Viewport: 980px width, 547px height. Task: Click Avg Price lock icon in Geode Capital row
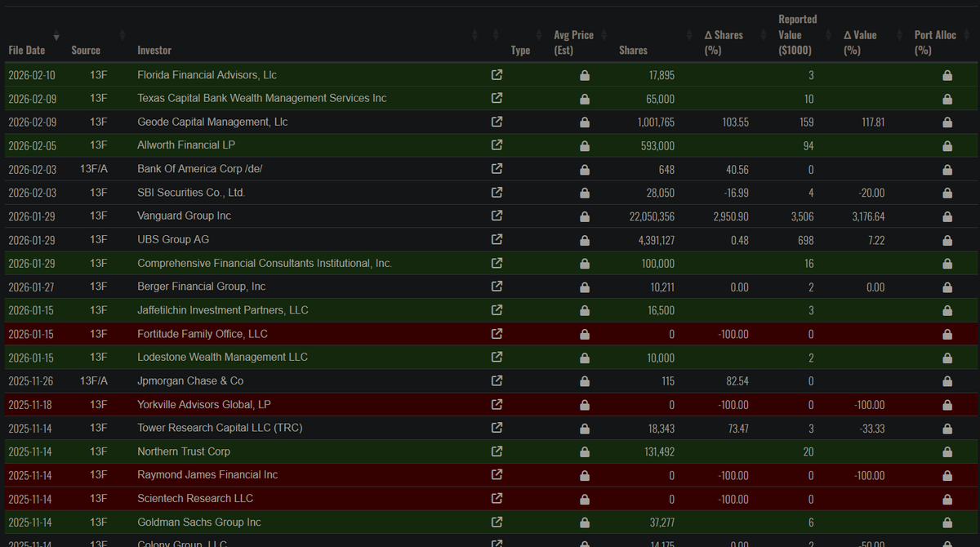tap(585, 122)
